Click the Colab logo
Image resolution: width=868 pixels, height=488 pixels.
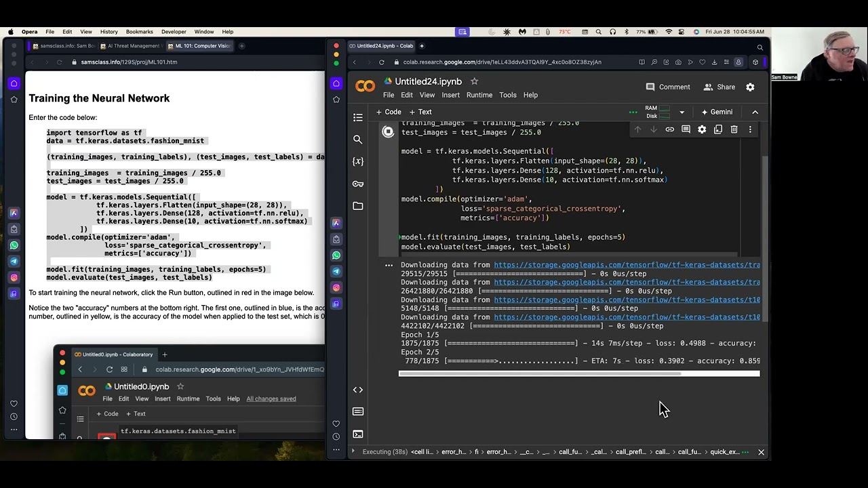[365, 86]
